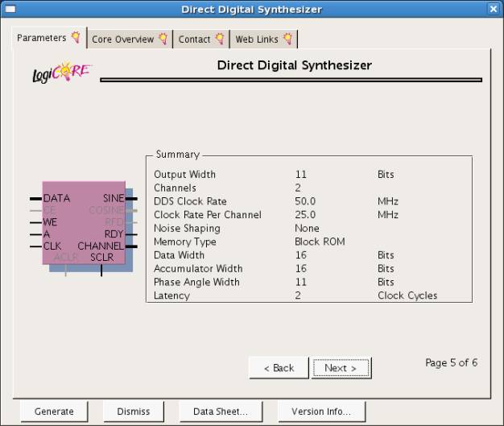The width and height of the screenshot is (504, 426).
Task: Show Version Info
Action: tap(321, 412)
